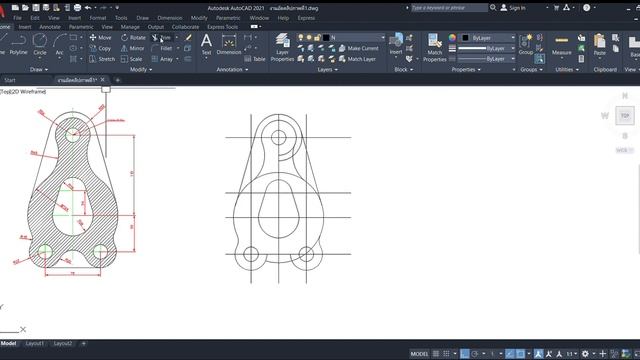Expand the Properties panel title

click(466, 70)
